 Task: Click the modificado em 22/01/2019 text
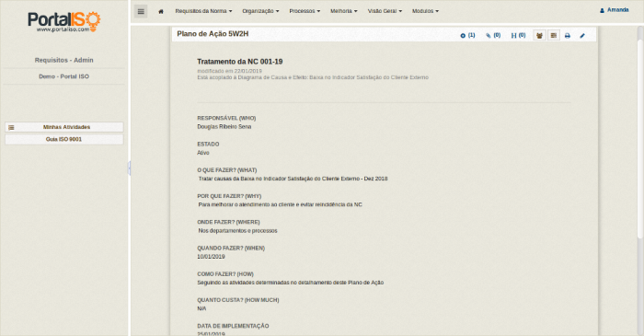tap(229, 71)
